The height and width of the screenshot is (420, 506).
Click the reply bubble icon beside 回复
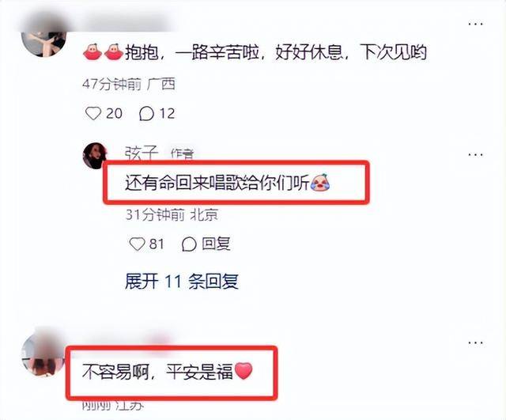pyautogui.click(x=189, y=244)
